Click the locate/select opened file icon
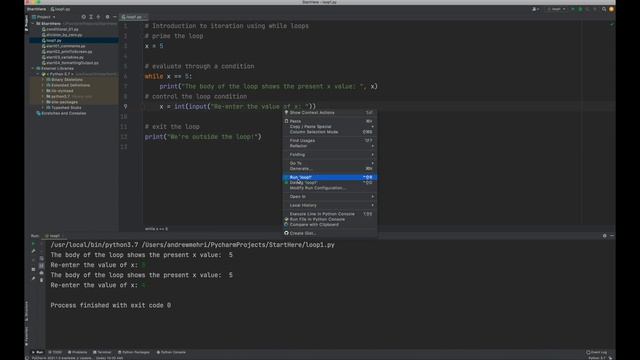The image size is (640, 360). tap(84, 17)
